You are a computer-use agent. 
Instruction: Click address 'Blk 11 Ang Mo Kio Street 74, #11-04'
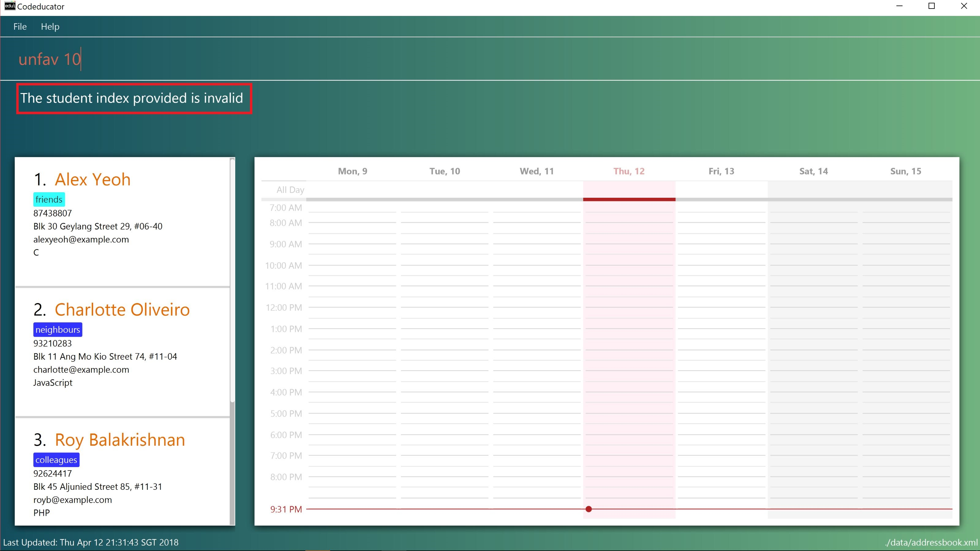pyautogui.click(x=105, y=357)
